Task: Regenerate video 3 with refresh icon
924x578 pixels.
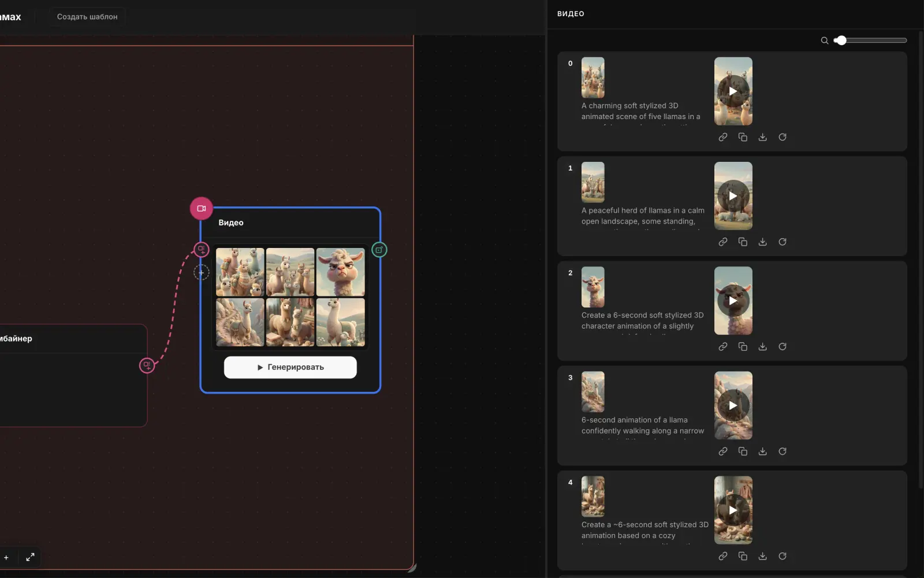Action: pos(783,451)
